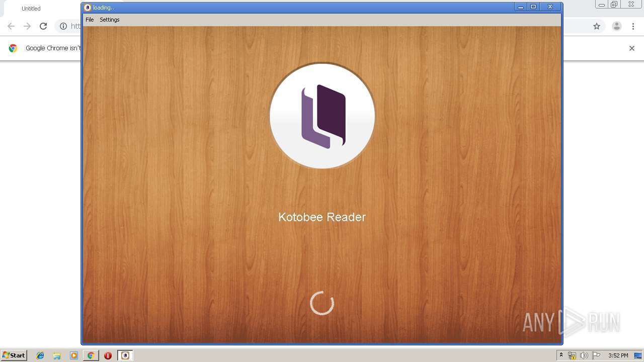Screen dimensions: 644x362
Task: Open Opera from the taskbar
Action: click(x=108, y=355)
